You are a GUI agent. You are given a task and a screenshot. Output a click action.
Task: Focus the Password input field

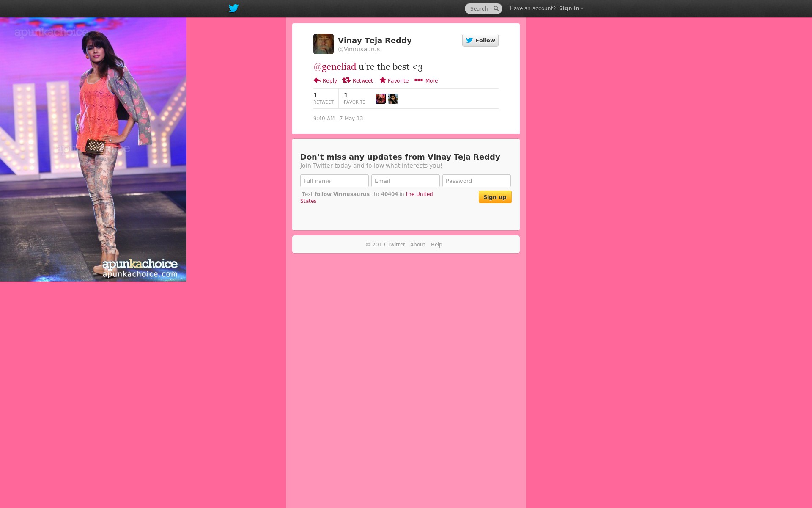[477, 181]
